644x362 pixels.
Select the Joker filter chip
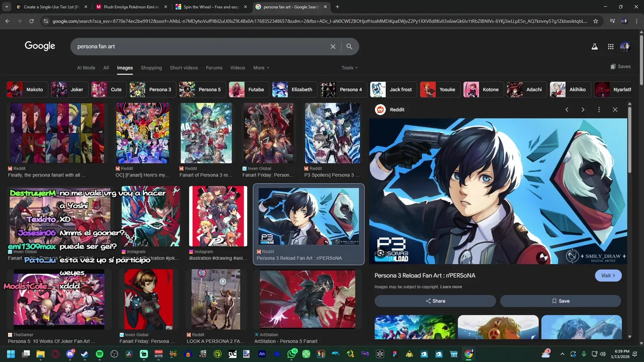click(69, 89)
